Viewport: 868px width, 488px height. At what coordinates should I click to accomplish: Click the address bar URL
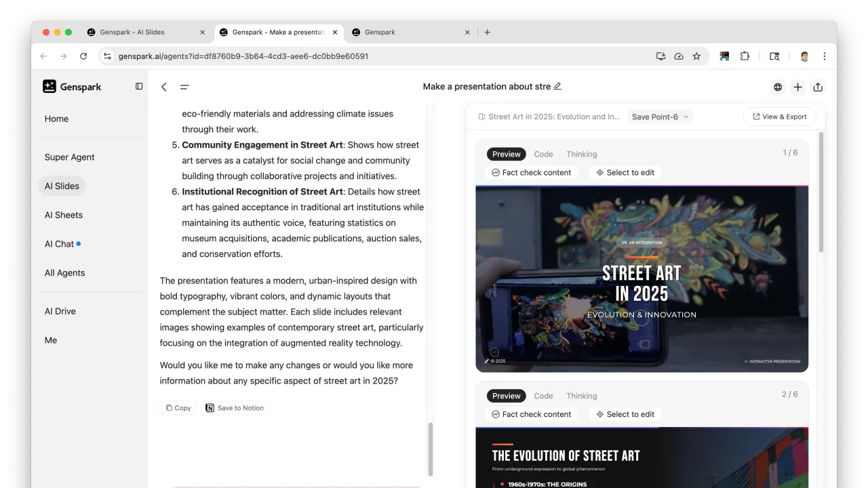tap(243, 56)
